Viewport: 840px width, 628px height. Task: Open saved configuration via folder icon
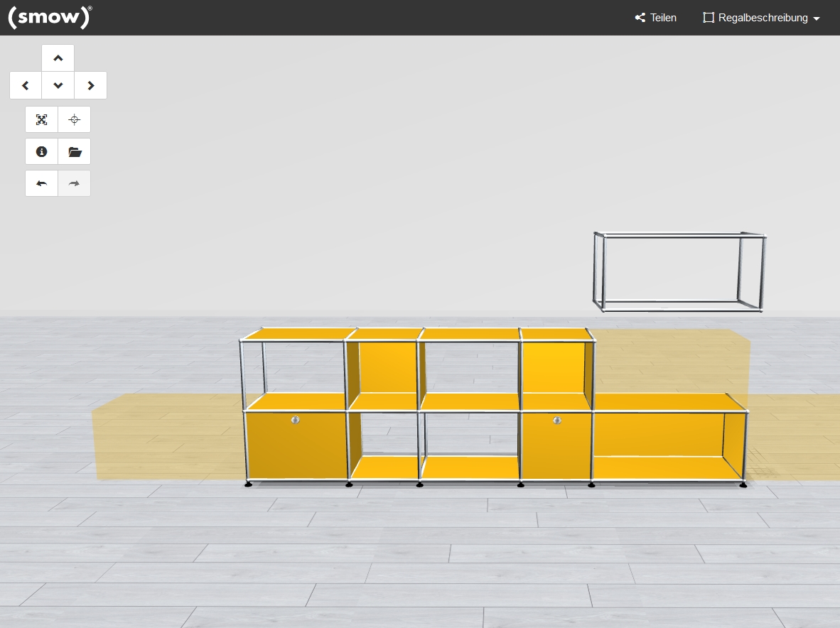click(75, 151)
